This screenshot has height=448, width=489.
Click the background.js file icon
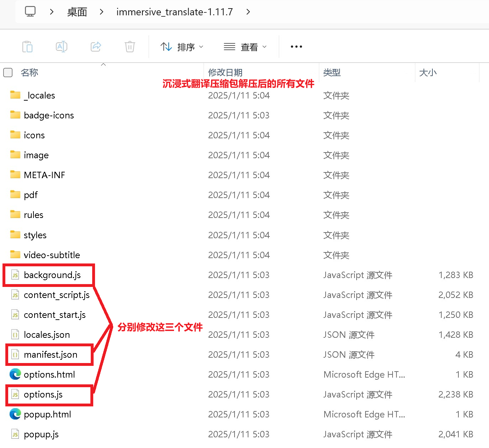point(15,275)
